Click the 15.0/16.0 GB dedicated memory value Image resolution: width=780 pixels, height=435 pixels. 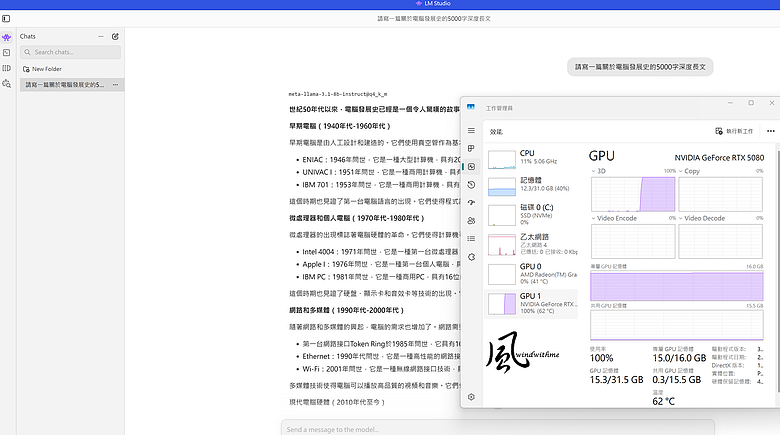click(679, 358)
